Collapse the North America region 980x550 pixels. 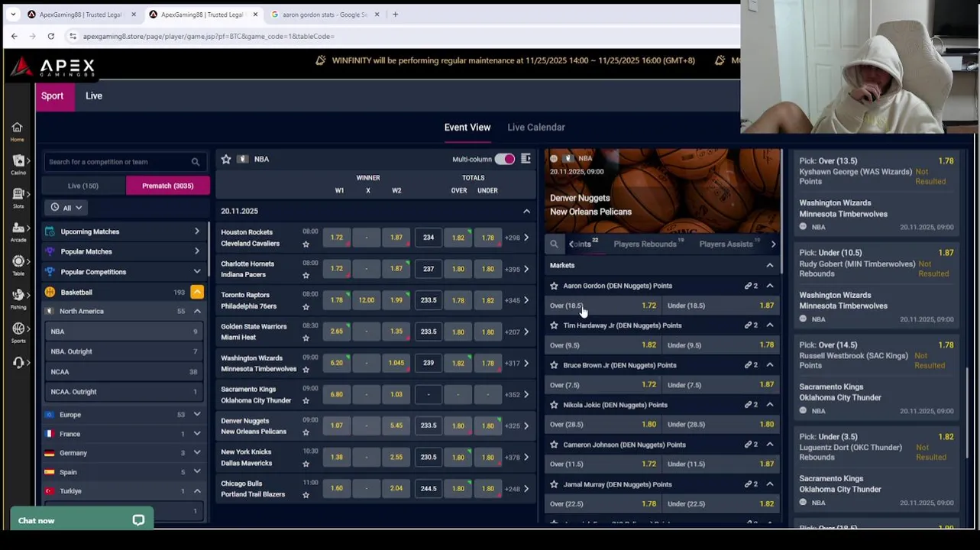(x=197, y=311)
